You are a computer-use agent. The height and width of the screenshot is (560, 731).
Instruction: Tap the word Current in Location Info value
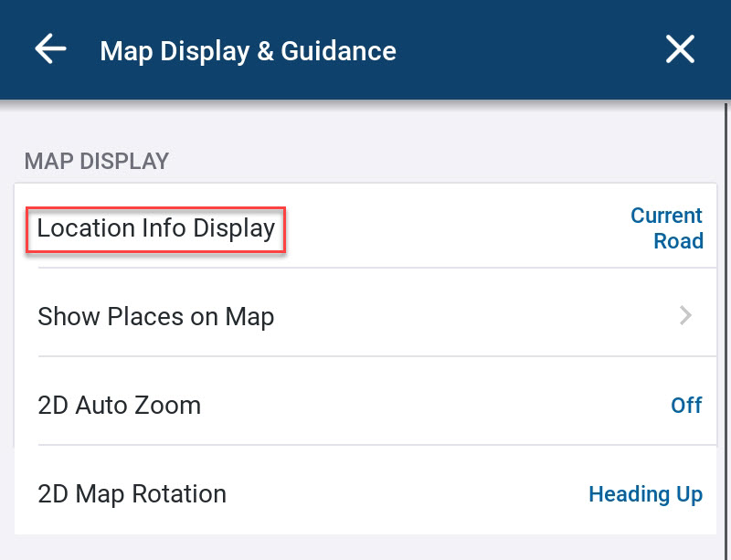coord(666,216)
